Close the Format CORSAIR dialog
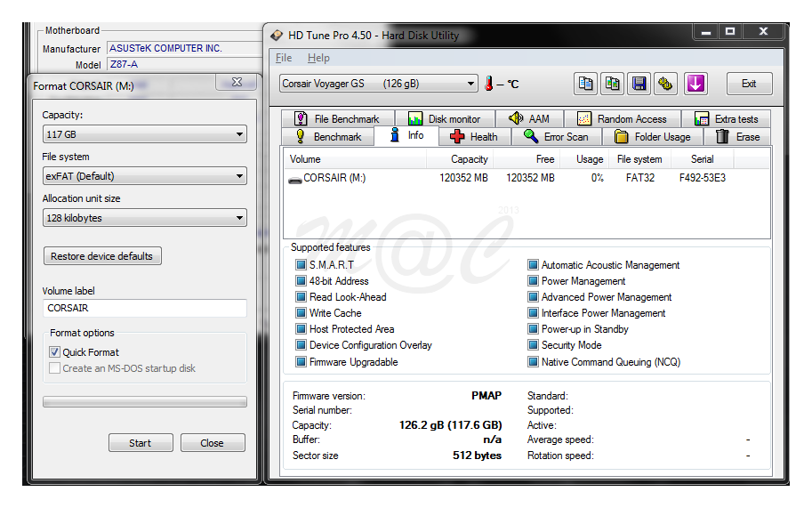Image resolution: width=812 pixels, height=508 pixels. click(x=237, y=82)
